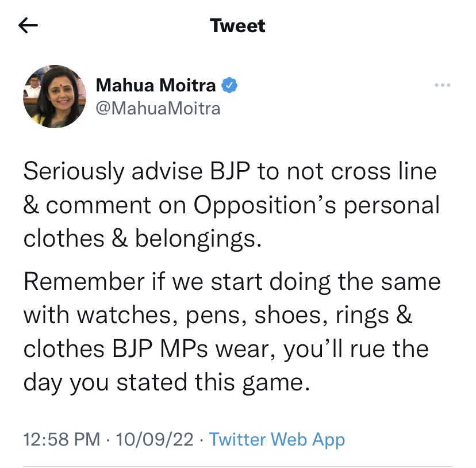Click the divider line below the timestamp
Image resolution: width=476 pixels, height=468 pixels.
pos(237,466)
